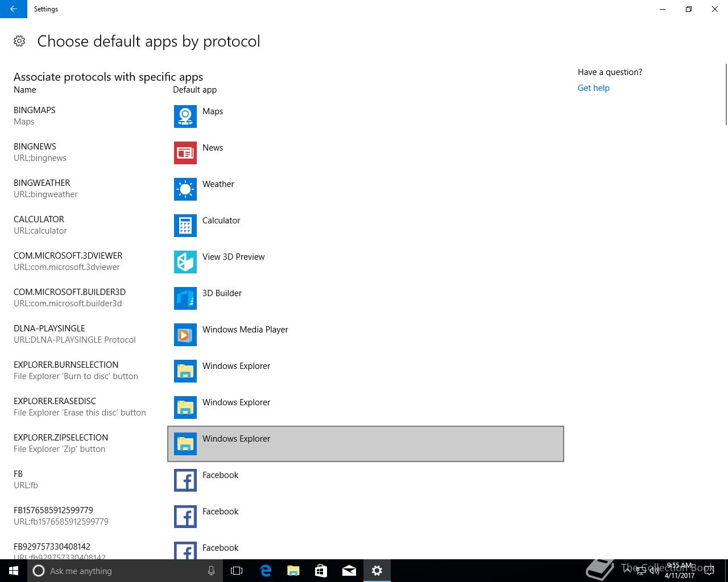Click the FB protocol name
Viewport: 728px width, 582px height.
pos(18,474)
